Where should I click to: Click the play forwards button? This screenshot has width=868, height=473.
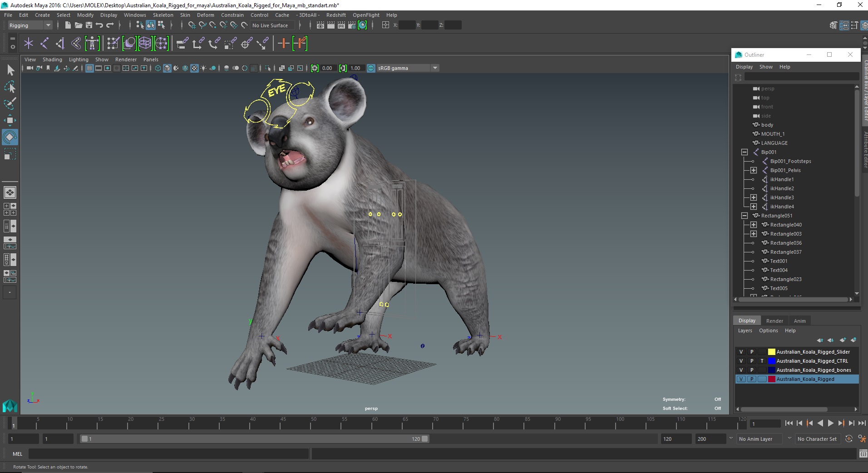click(x=830, y=423)
